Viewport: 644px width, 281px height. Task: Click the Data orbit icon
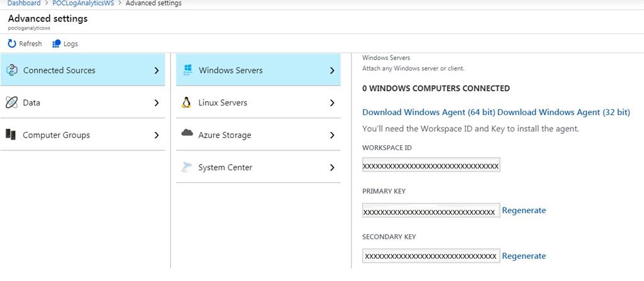(x=11, y=102)
